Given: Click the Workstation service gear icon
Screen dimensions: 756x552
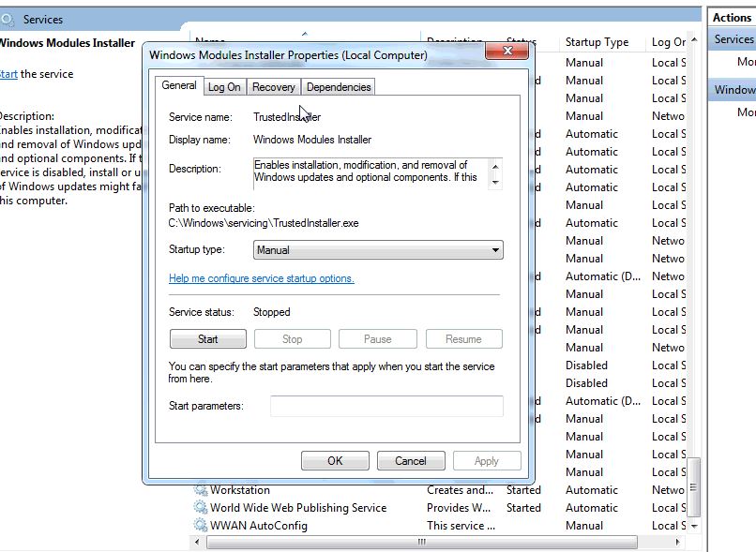Looking at the screenshot, I should 200,490.
